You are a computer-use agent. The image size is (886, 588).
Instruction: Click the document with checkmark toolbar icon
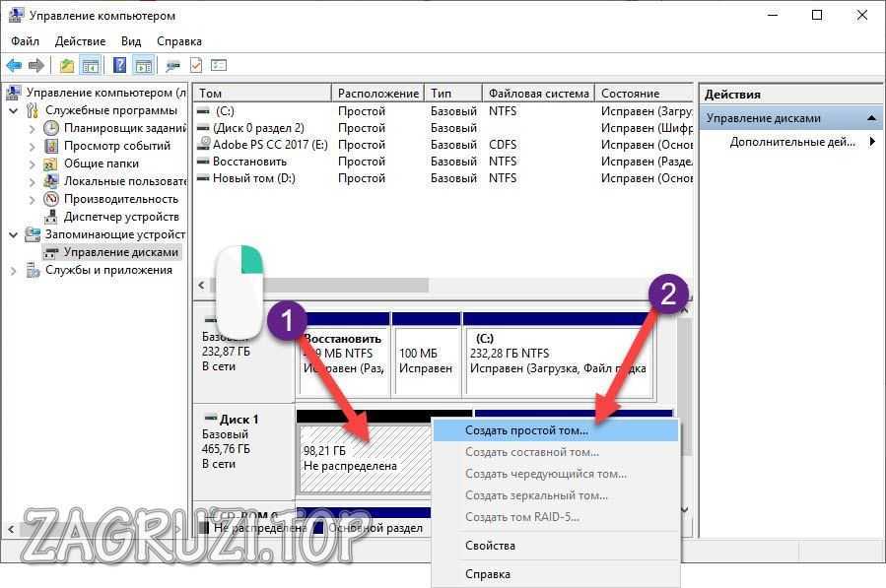click(196, 66)
